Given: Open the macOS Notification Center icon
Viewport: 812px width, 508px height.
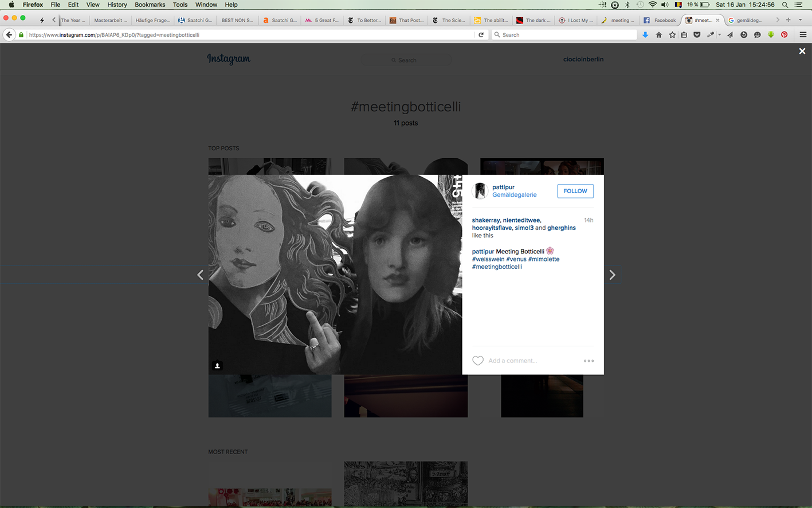Looking at the screenshot, I should click(x=799, y=5).
